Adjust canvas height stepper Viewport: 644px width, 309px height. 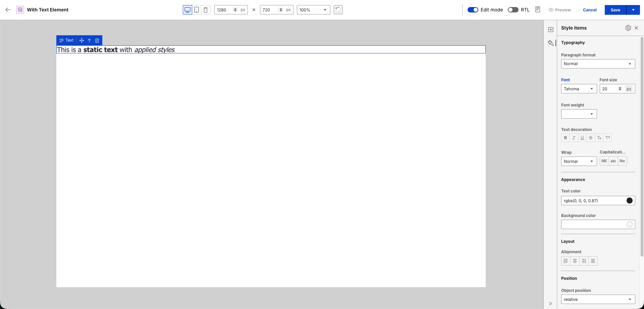point(281,10)
